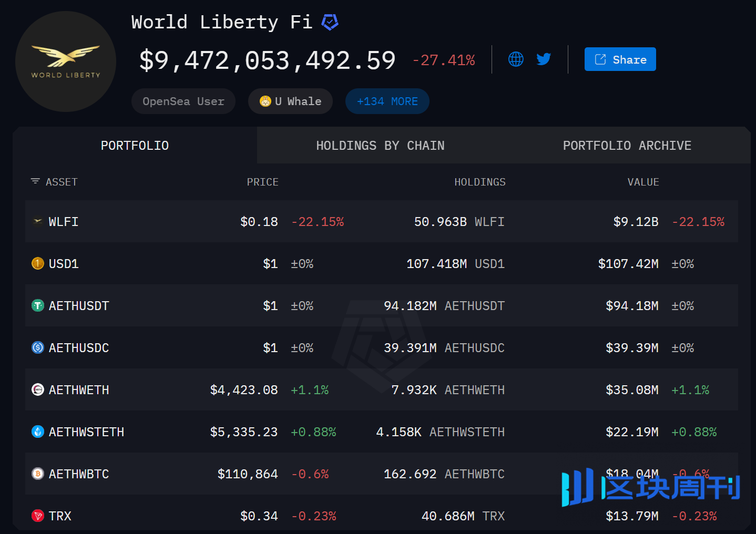Switch to the PORTFOLIO tab

(135, 146)
